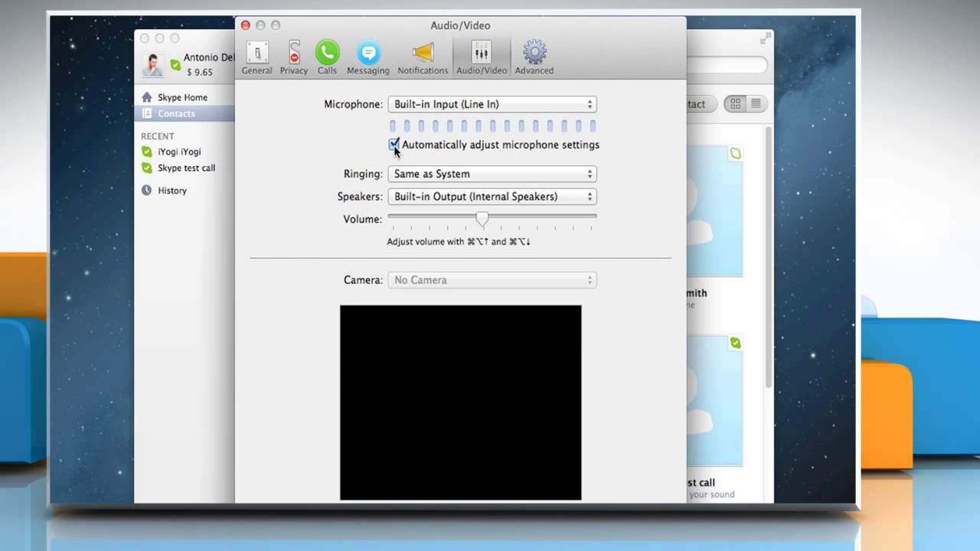The width and height of the screenshot is (980, 551).
Task: Open the General preferences pane
Action: click(256, 58)
